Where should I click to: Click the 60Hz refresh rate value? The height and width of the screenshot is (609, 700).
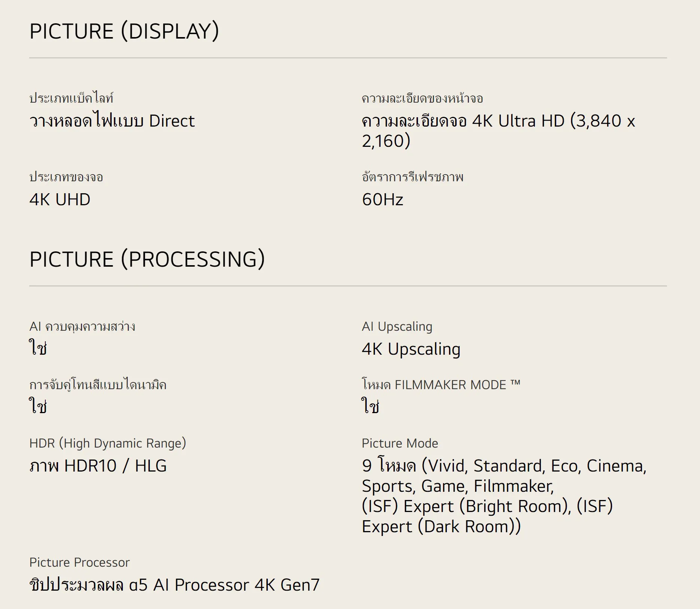382,200
